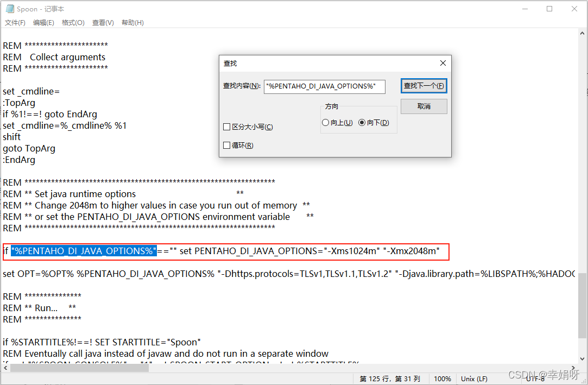This screenshot has width=588, height=385.
Task: Click the vertical scrollbar thumb
Action: pos(583,306)
